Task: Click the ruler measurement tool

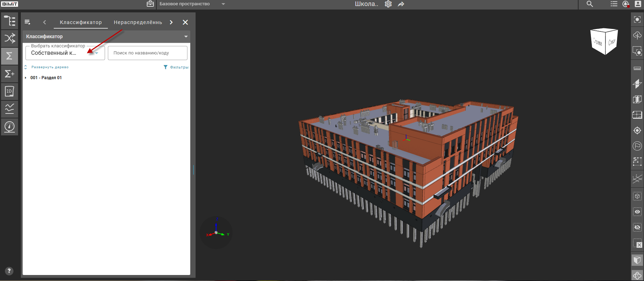Action: [x=637, y=68]
